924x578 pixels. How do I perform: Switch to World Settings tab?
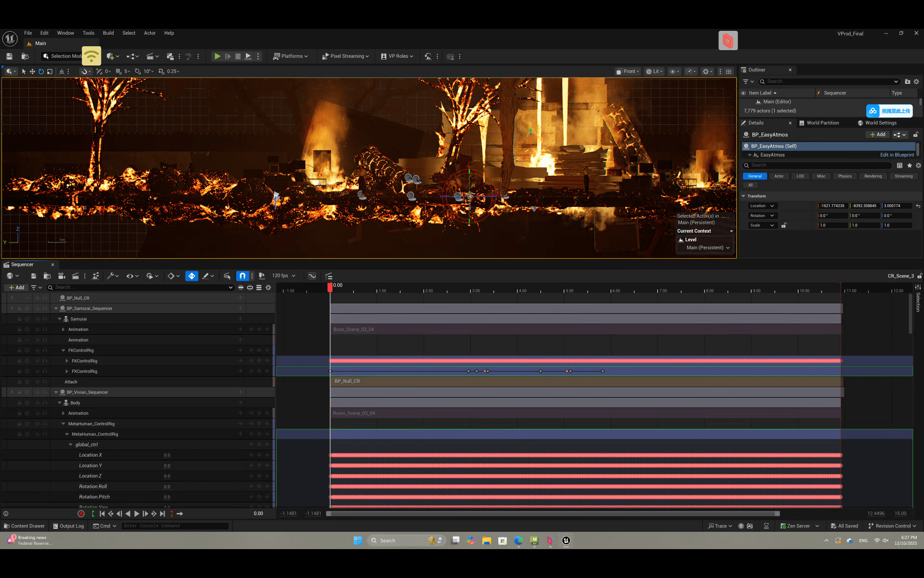[880, 123]
